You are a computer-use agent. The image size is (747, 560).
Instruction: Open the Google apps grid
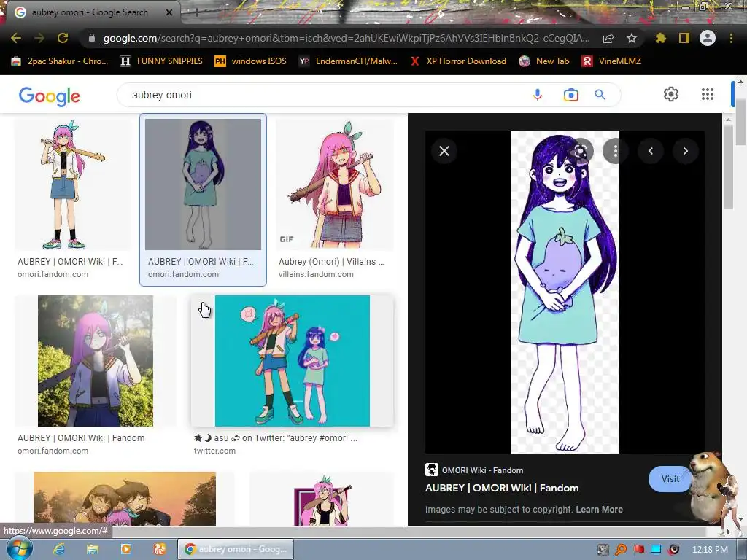(x=708, y=94)
